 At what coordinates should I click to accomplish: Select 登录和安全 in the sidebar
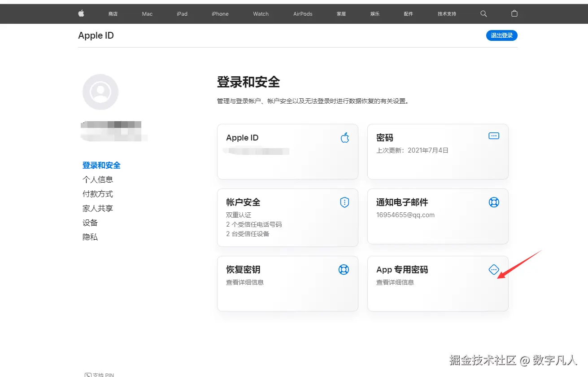click(x=101, y=165)
